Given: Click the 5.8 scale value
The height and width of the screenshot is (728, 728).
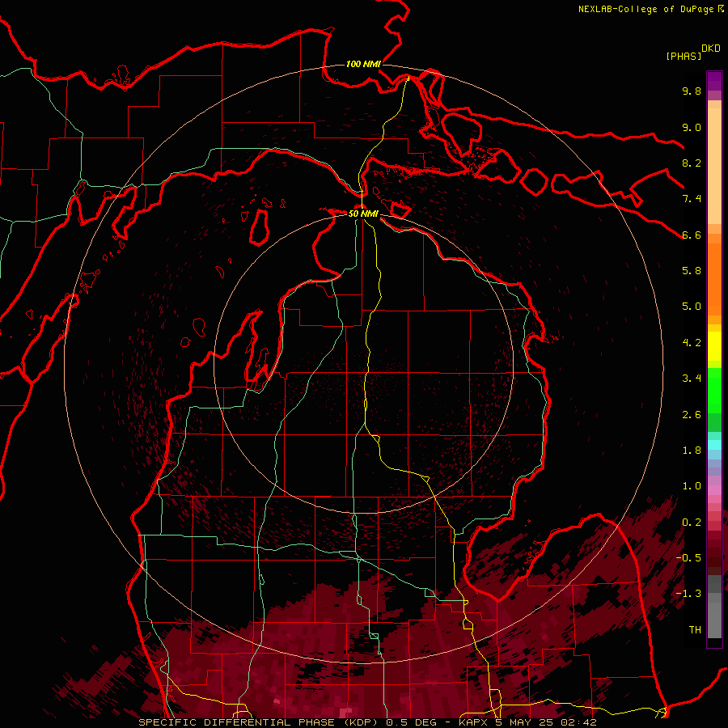Looking at the screenshot, I should pos(692,271).
